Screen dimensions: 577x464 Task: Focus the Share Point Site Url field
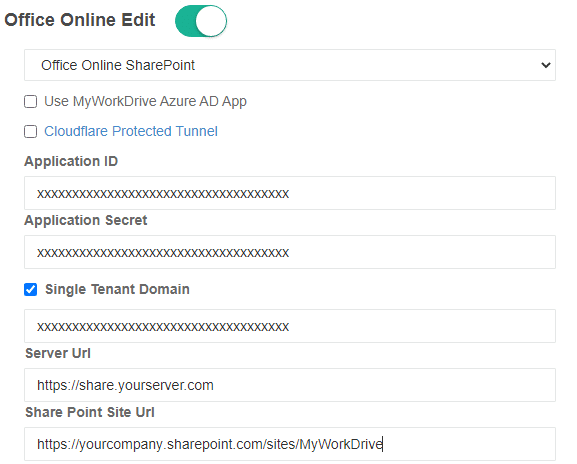[x=290, y=444]
